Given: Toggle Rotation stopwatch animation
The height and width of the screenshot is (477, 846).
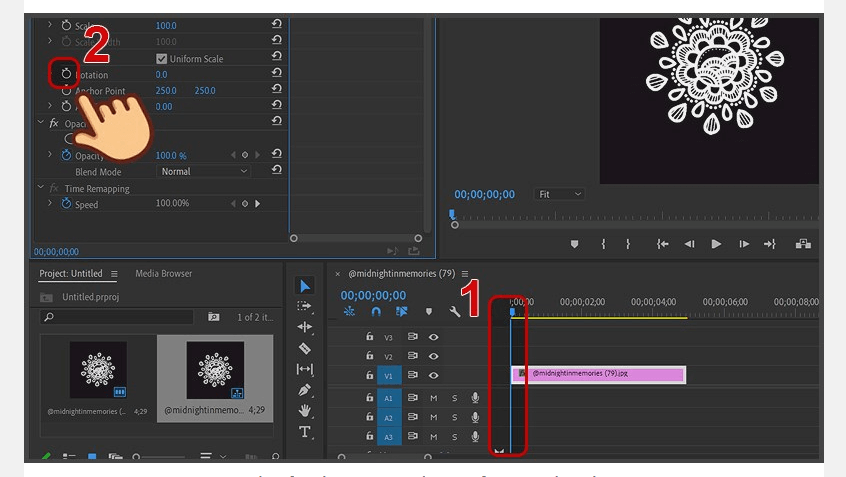Looking at the screenshot, I should pyautogui.click(x=66, y=74).
